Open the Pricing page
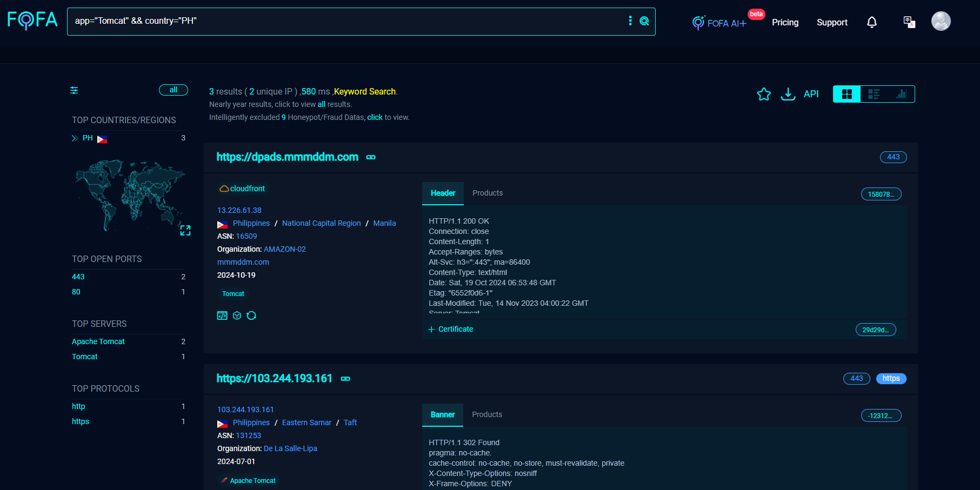This screenshot has width=980, height=490. 785,22
